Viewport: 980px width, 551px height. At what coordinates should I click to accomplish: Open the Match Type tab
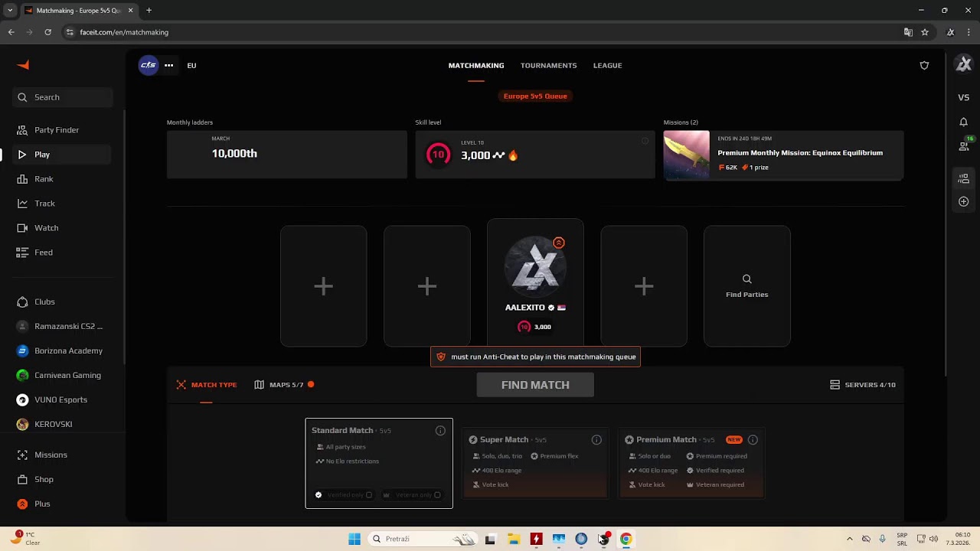point(207,385)
